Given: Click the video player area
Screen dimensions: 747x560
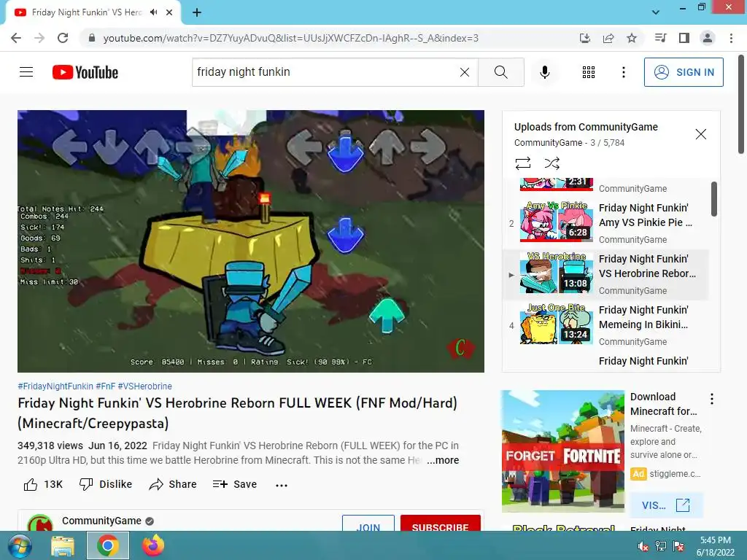Looking at the screenshot, I should 251,241.
